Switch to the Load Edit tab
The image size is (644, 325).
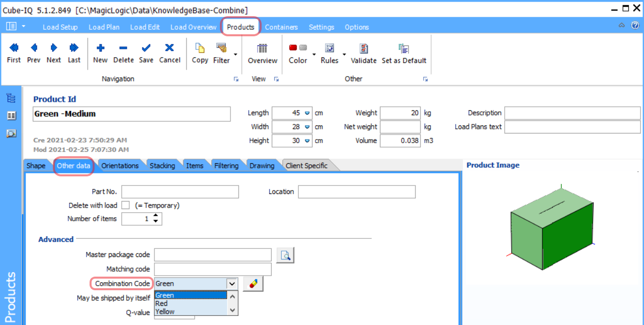(145, 27)
